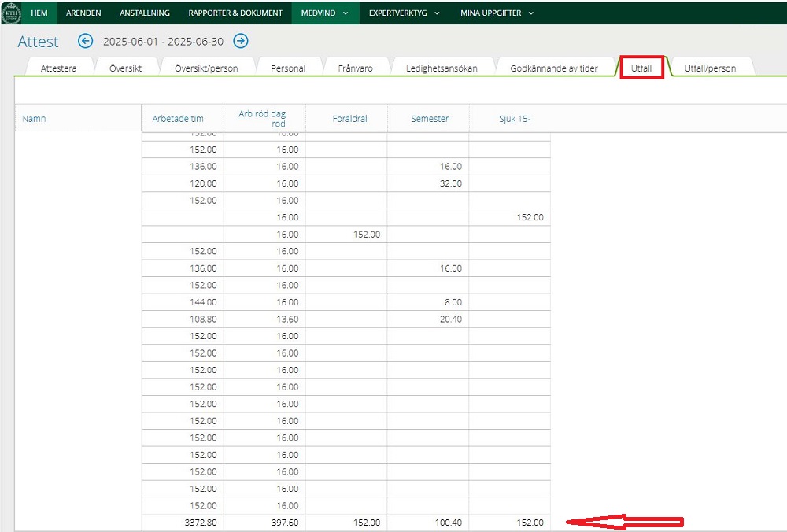Go to previous month with left arrow
The height and width of the screenshot is (532, 787).
tap(85, 41)
